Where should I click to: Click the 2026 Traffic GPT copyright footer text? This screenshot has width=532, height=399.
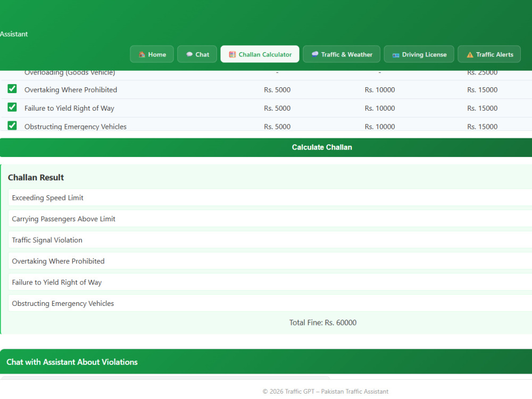(x=326, y=392)
